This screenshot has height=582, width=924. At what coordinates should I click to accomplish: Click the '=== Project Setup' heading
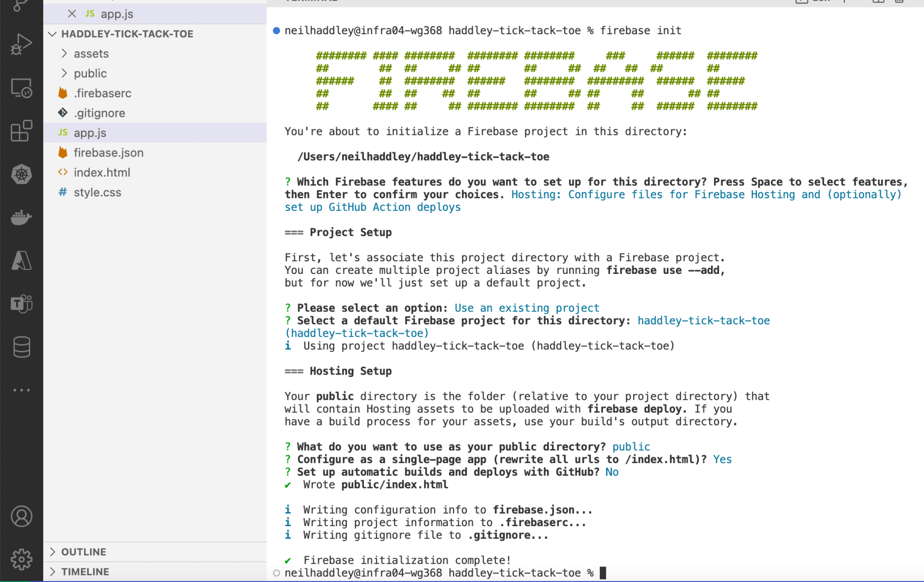[338, 233]
